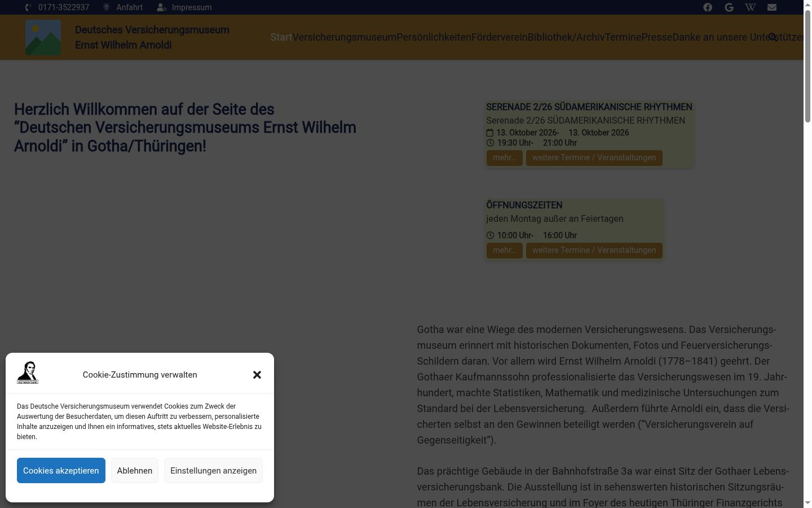Click the ÖFFNUNGSZEITEN heading
Image resolution: width=812 pixels, height=508 pixels.
[524, 205]
